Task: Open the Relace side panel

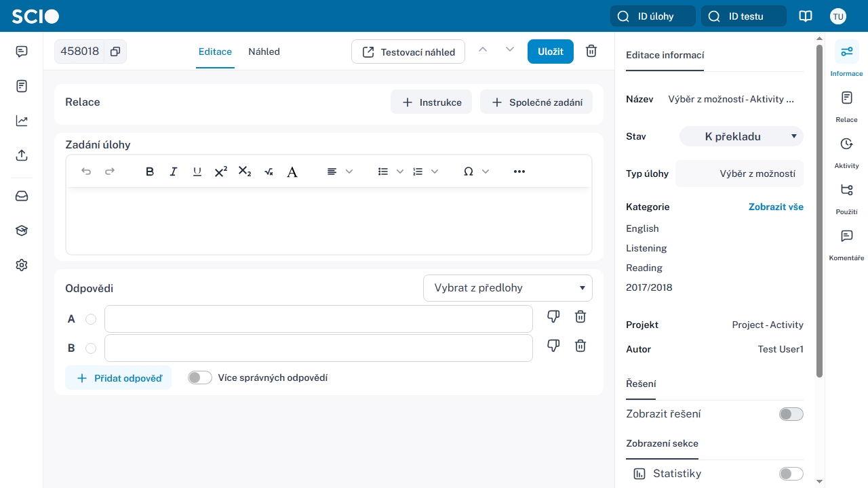Action: (x=846, y=106)
